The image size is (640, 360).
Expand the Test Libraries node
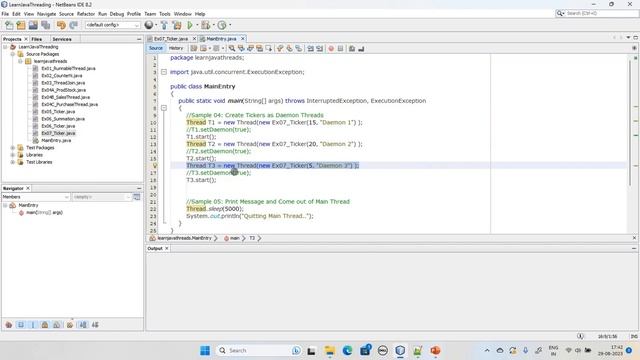(13, 162)
